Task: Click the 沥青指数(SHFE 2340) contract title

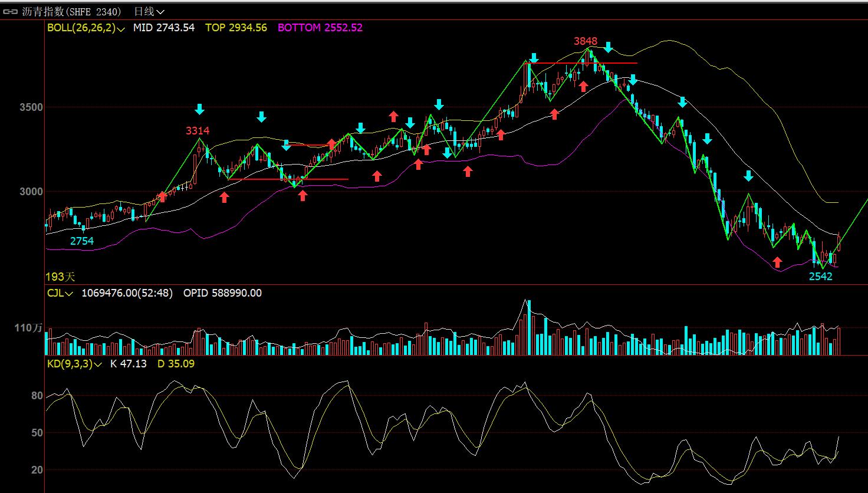Action: point(71,11)
